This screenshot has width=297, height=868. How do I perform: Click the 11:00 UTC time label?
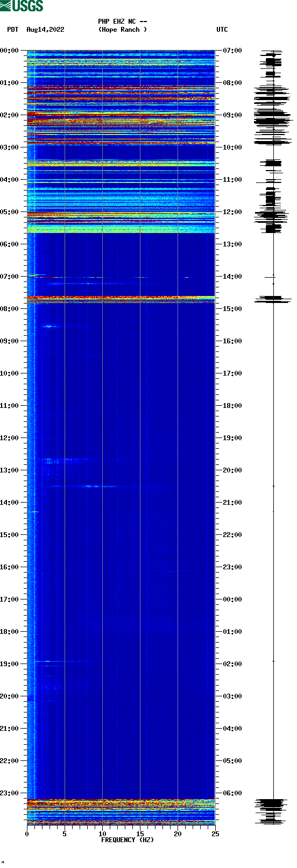tap(232, 180)
